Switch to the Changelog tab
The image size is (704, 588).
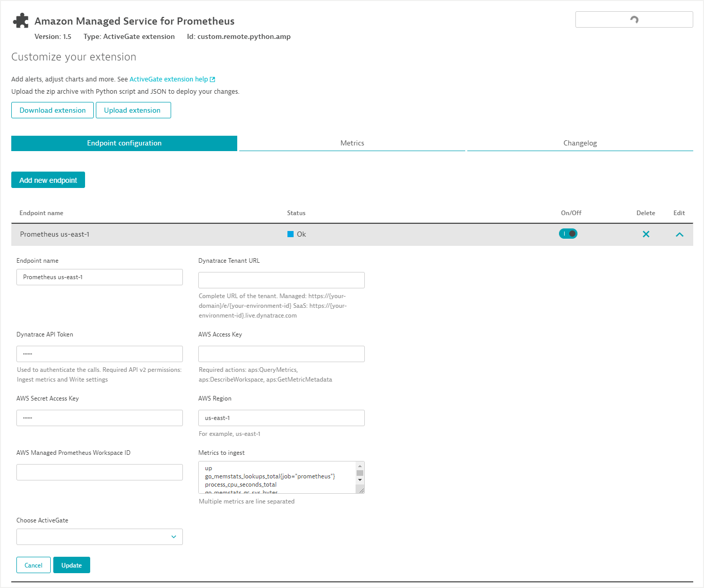580,143
